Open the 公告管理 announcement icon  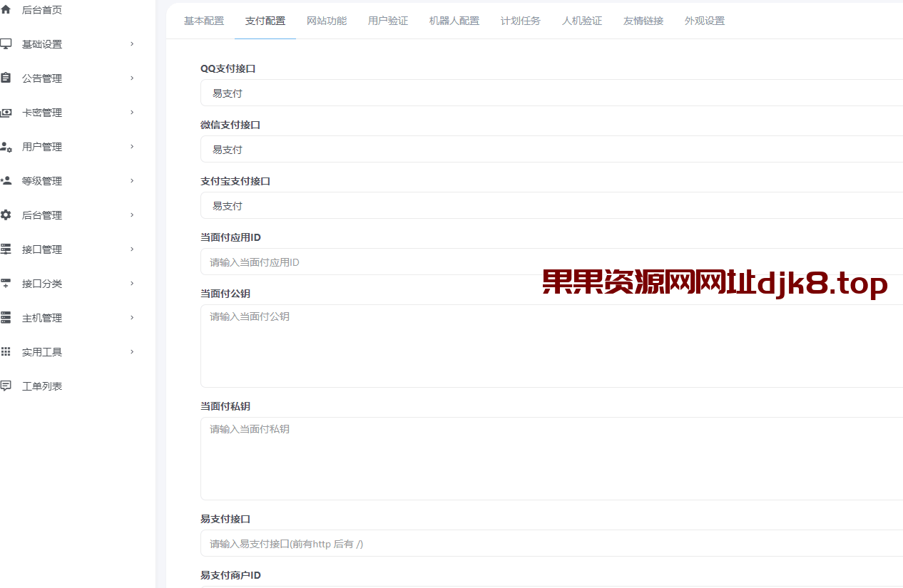tap(7, 78)
